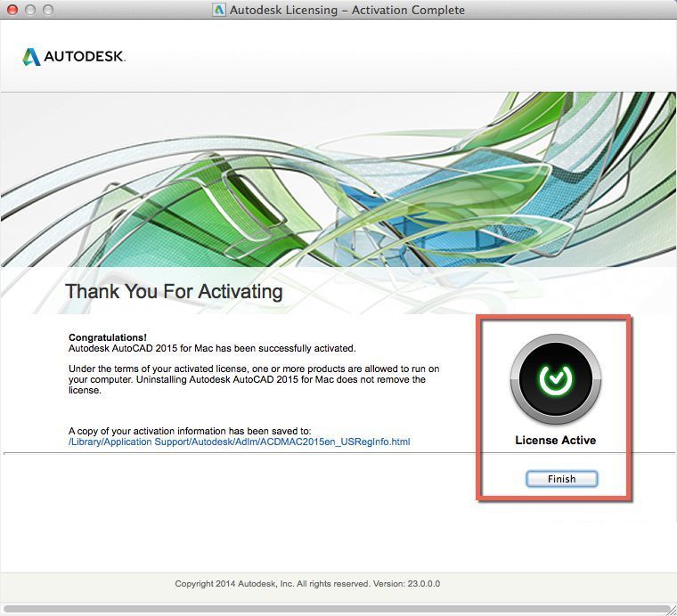Close the Autodesk Licensing window
The height and width of the screenshot is (616, 677).
tap(12, 10)
